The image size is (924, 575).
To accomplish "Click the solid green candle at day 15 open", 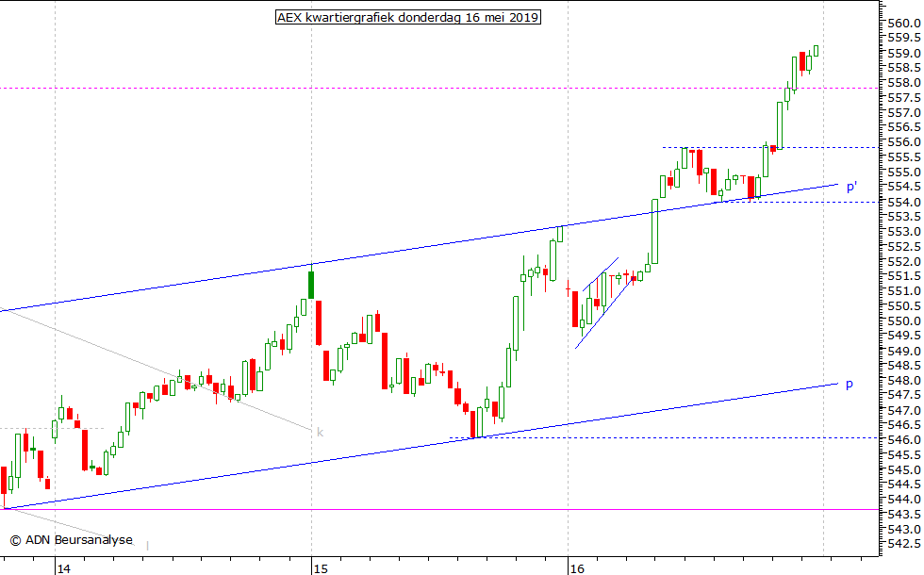I will (x=311, y=285).
